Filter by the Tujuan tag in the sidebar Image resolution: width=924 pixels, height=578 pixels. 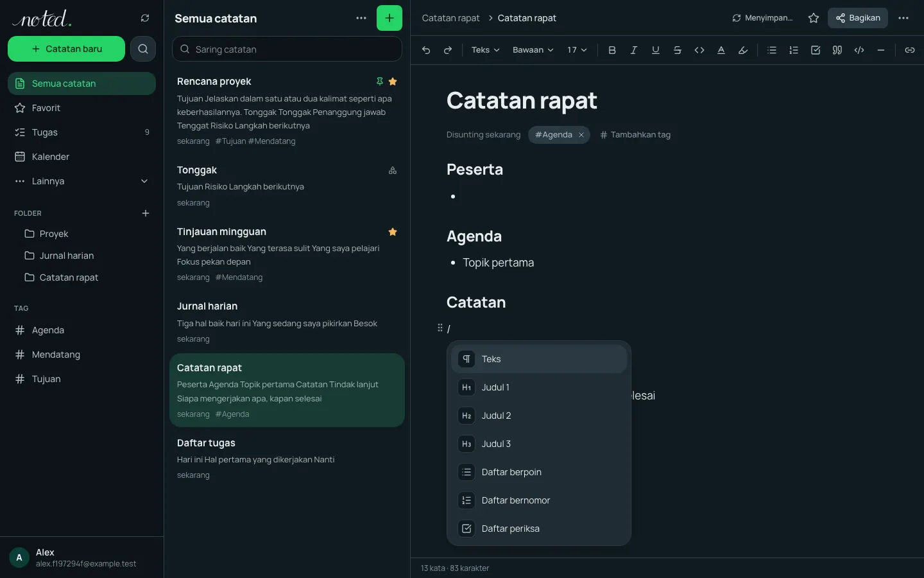point(81,379)
